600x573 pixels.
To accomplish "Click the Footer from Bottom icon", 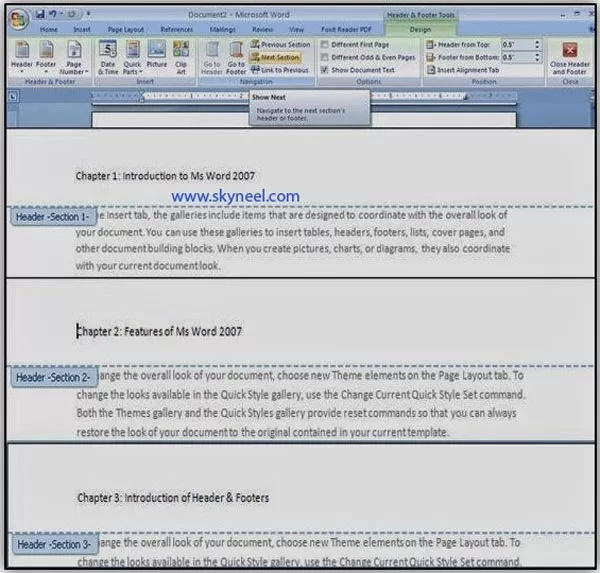I will pyautogui.click(x=430, y=57).
